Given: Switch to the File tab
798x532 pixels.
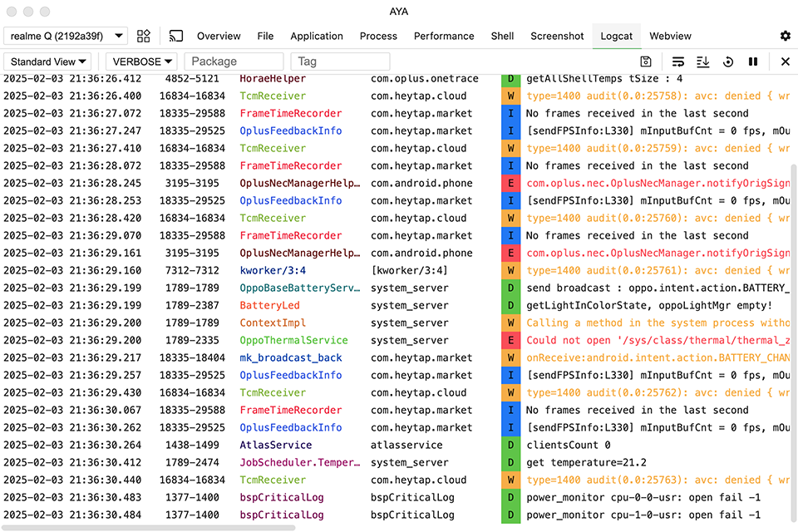Looking at the screenshot, I should (x=265, y=36).
